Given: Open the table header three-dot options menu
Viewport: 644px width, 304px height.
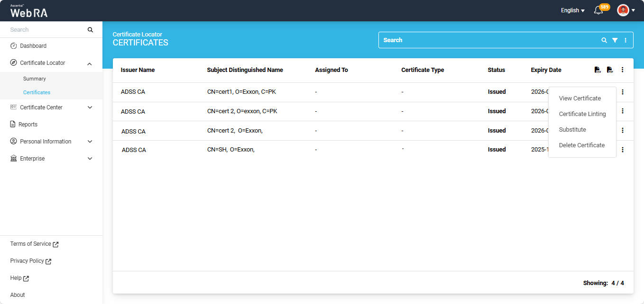Looking at the screenshot, I should (x=623, y=70).
